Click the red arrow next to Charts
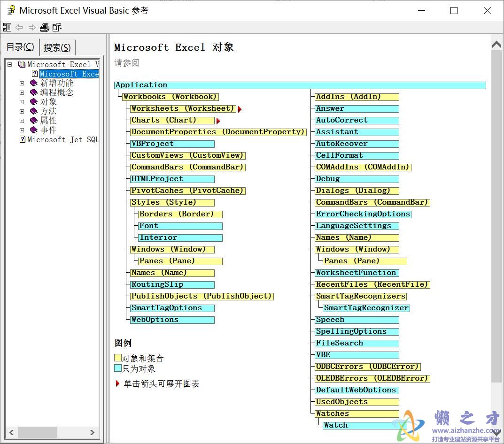Viewport: 504px width, 444px height. pos(218,121)
